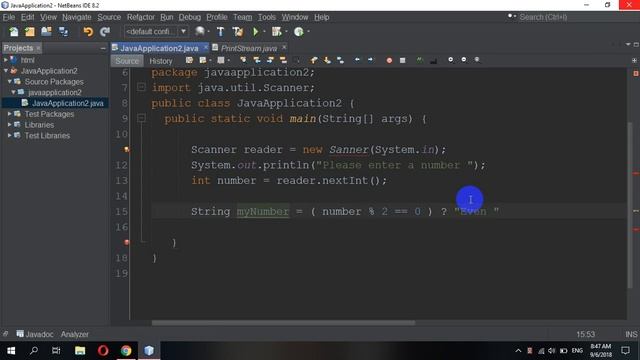Open Opera from the Windows taskbar
Image resolution: width=640 pixels, height=360 pixels.
(x=103, y=350)
